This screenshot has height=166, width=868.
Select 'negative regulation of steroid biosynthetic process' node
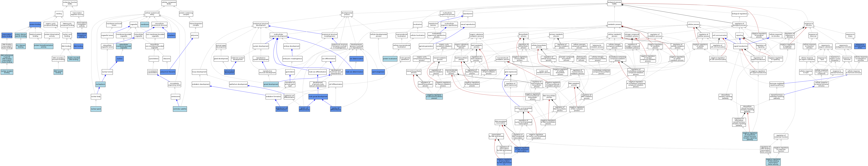tap(434, 97)
